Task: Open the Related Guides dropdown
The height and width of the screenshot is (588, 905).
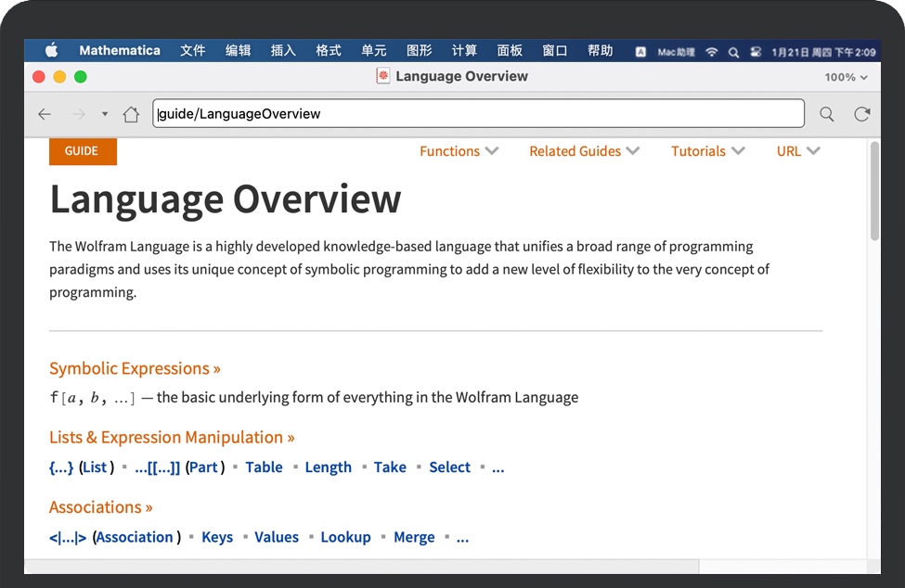Action: pos(584,151)
